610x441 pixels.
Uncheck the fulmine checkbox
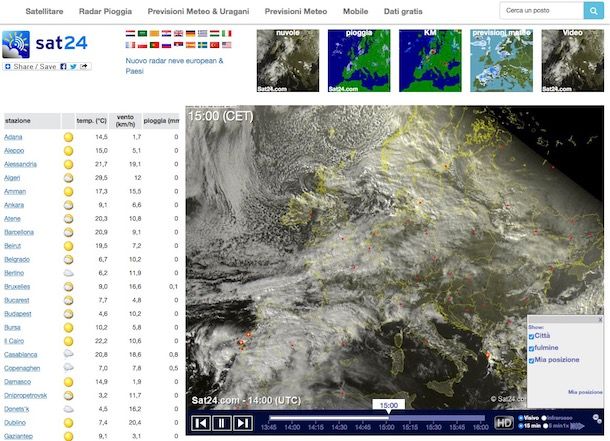coord(532,348)
